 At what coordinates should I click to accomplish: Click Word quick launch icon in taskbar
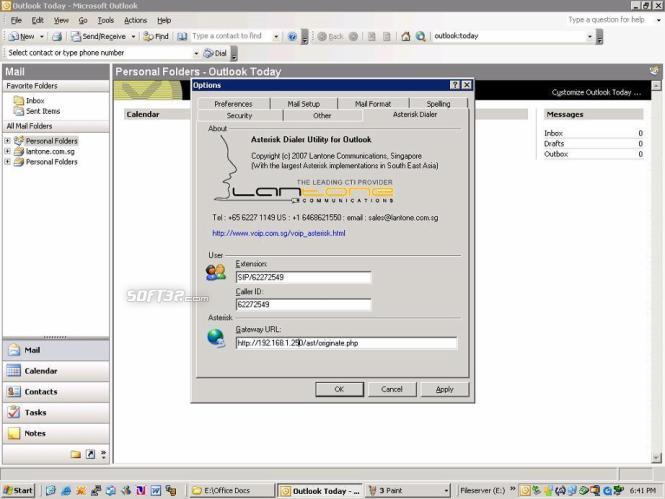tap(156, 491)
